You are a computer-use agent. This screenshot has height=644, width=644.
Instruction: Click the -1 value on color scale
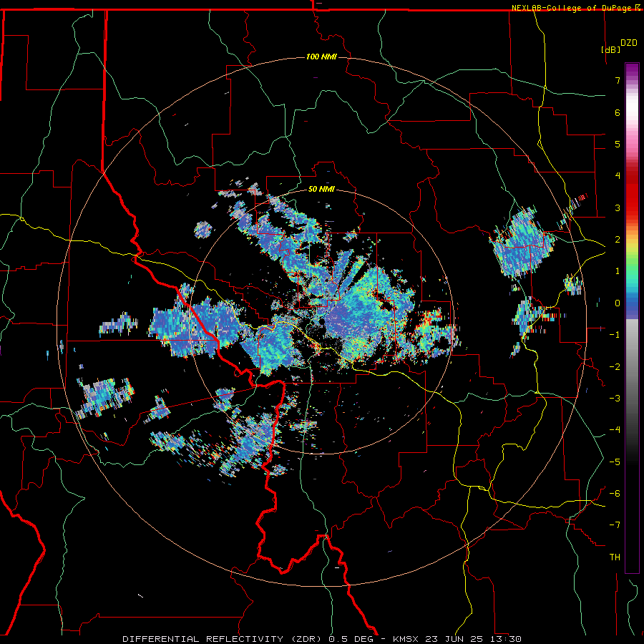click(x=615, y=335)
